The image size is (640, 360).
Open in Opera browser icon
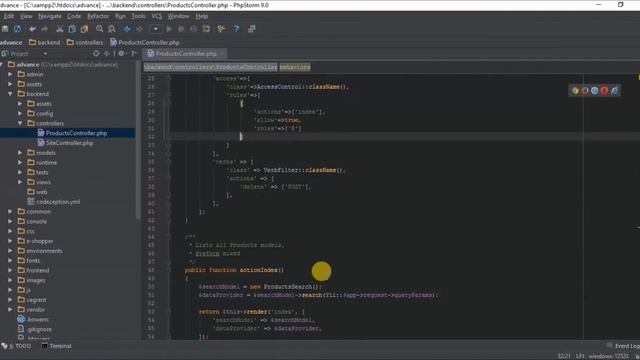604,91
